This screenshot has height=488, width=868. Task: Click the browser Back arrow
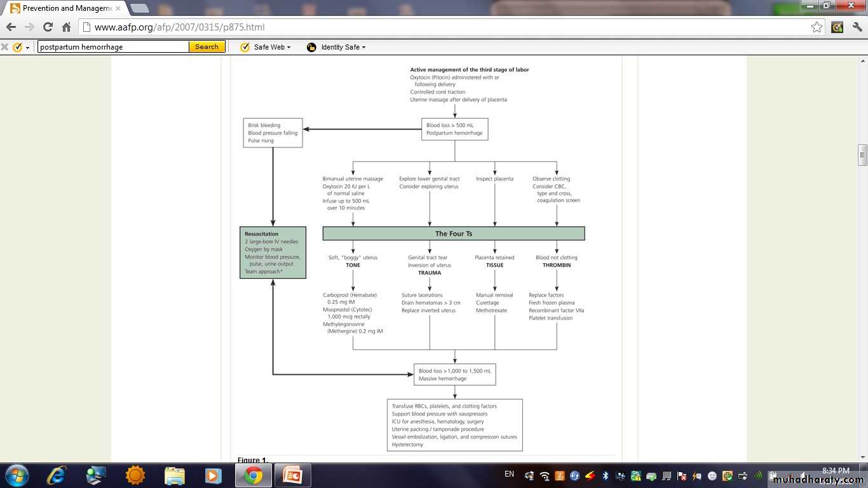11,27
